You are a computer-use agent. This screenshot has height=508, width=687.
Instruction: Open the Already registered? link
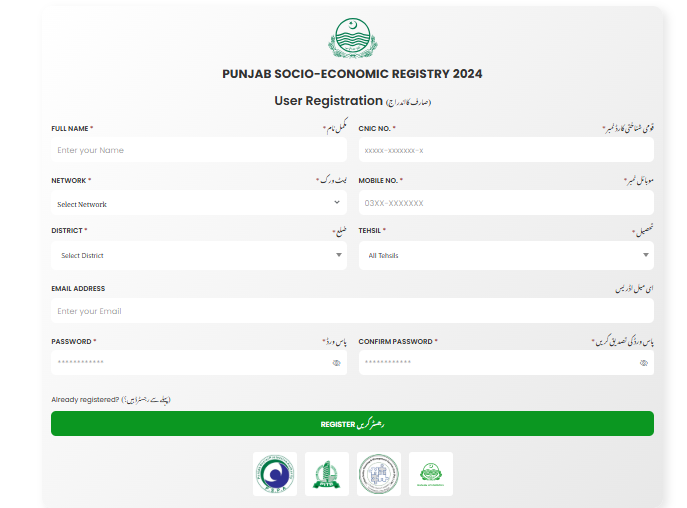pos(111,400)
